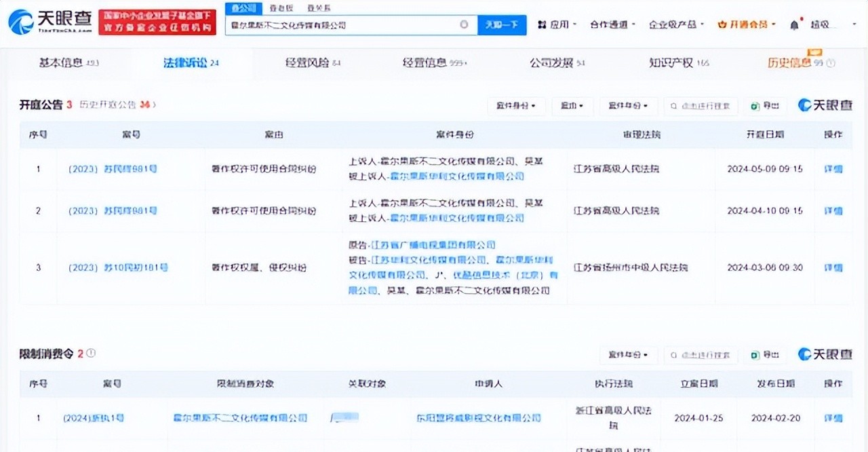Select the 法律诉讼 tab
The height and width of the screenshot is (452, 868).
[191, 63]
